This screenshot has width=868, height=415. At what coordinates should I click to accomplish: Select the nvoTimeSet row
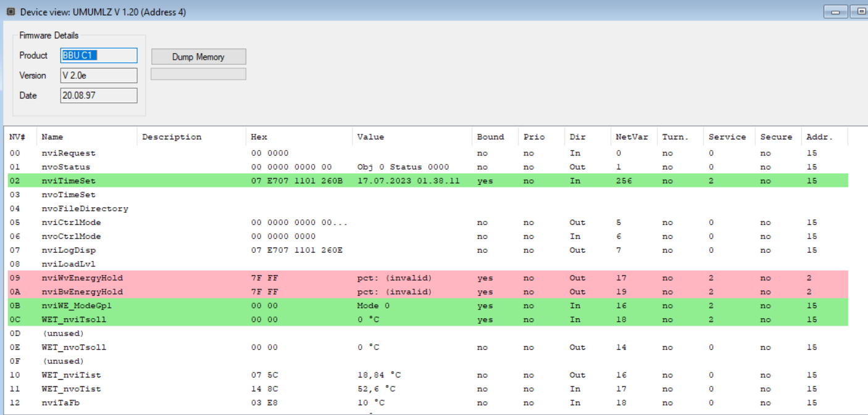(427, 195)
